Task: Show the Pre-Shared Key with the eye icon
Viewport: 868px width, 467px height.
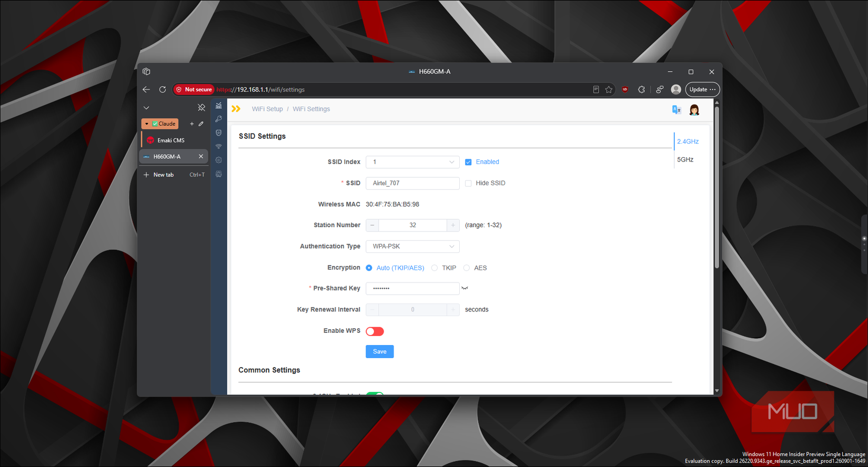Action: click(465, 288)
